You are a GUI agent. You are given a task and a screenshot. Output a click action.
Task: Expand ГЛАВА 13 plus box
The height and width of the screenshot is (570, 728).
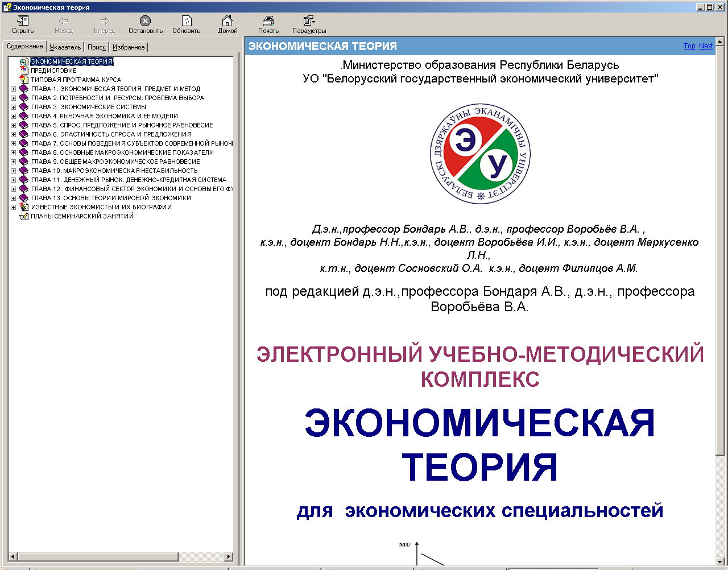coord(14,198)
